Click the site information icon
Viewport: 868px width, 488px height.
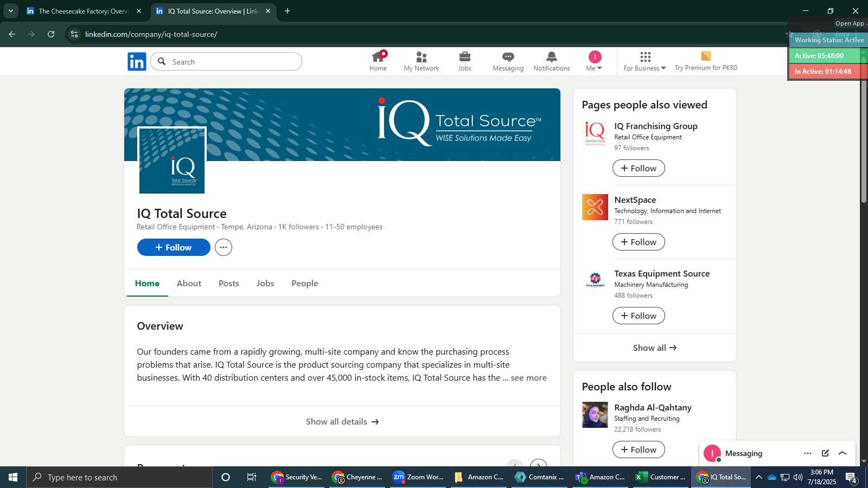[74, 34]
